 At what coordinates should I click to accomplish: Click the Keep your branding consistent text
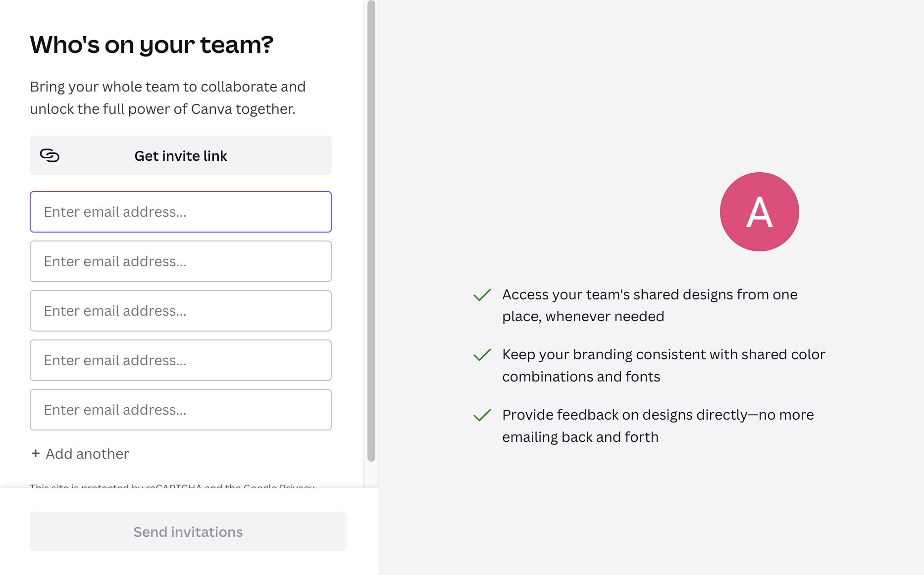point(664,365)
